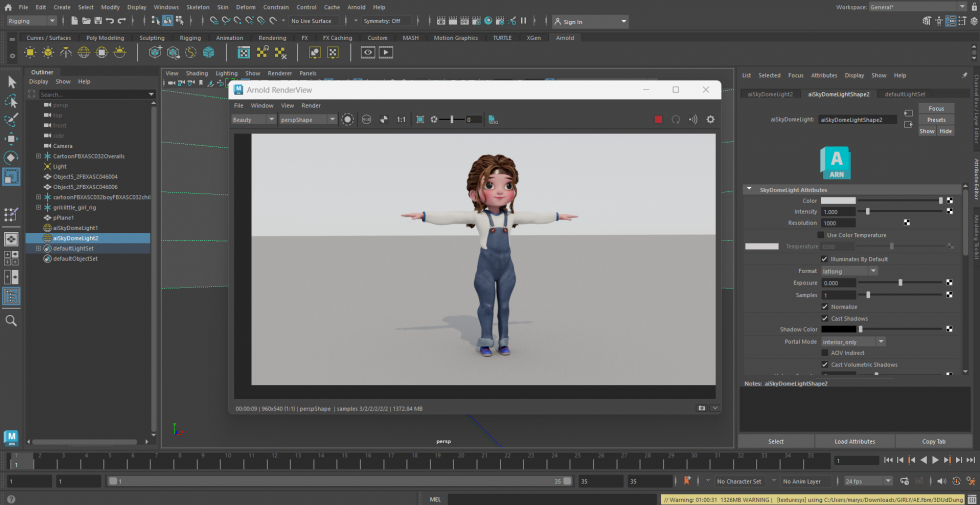Click the snapshot camera icon in RenderView status
This screenshot has width=980, height=505.
(702, 408)
